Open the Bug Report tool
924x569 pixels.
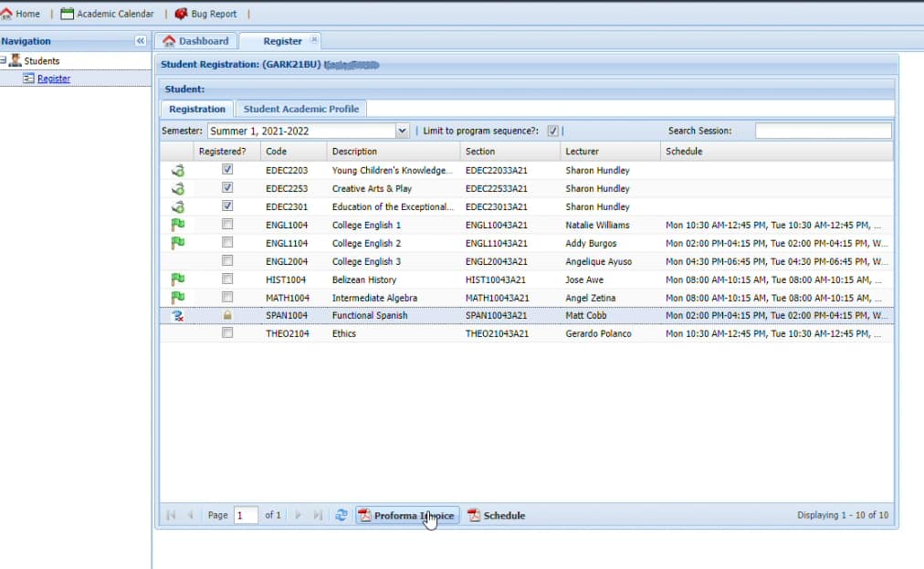pyautogui.click(x=205, y=14)
